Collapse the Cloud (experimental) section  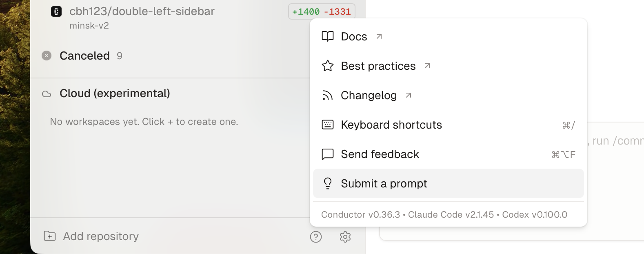point(115,94)
